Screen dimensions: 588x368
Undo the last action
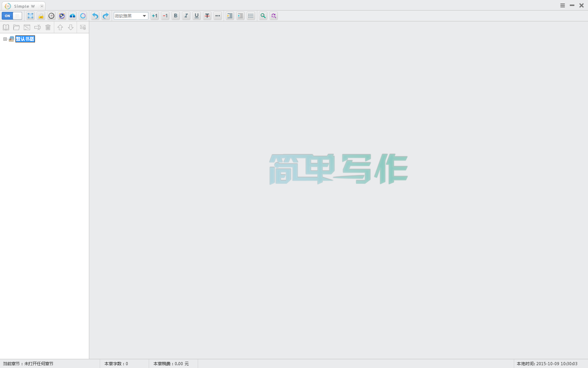click(x=95, y=16)
